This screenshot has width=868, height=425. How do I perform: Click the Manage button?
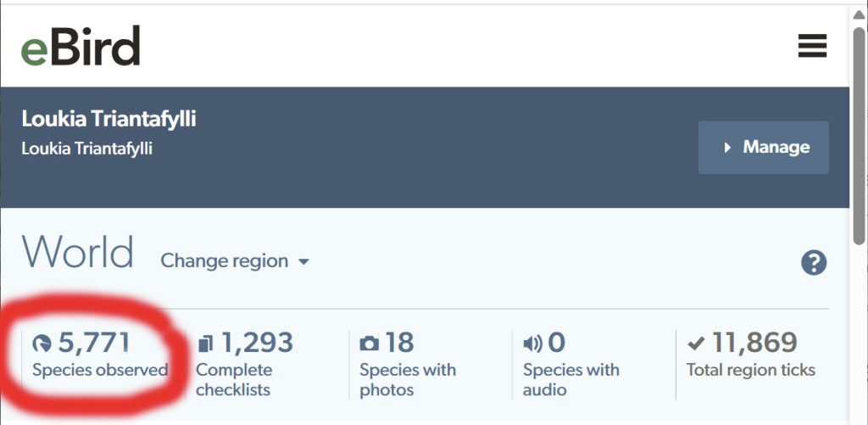click(763, 148)
